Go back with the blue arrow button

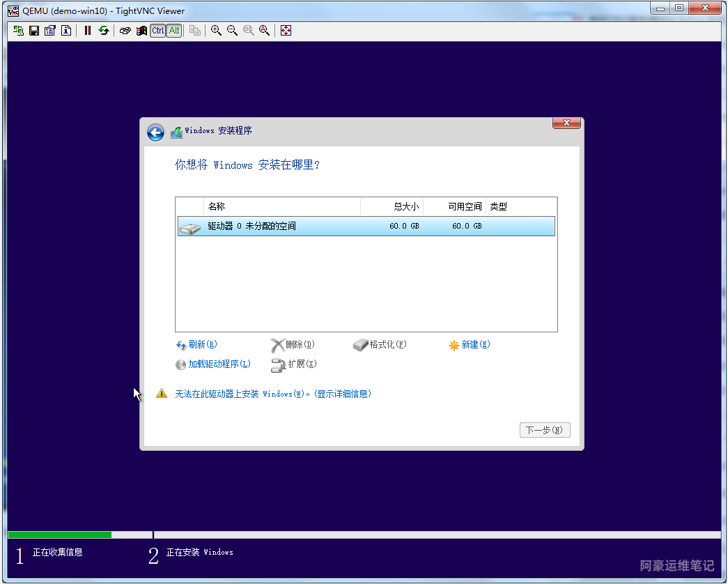(x=155, y=132)
